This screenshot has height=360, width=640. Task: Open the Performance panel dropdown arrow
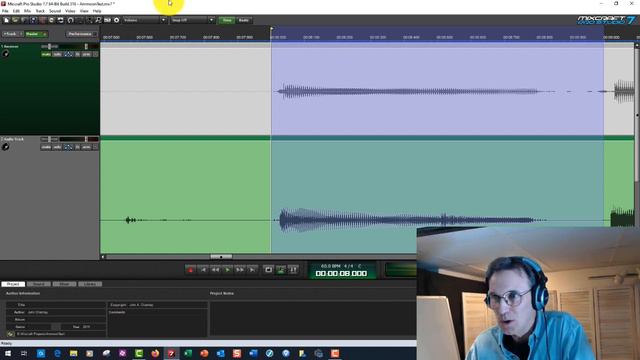tap(95, 34)
